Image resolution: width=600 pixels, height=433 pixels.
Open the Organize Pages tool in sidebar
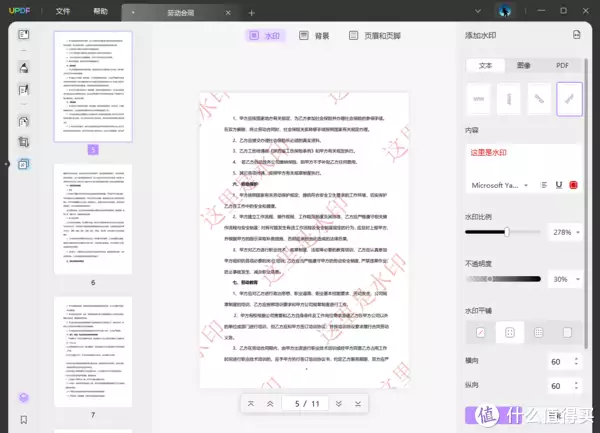point(24,122)
